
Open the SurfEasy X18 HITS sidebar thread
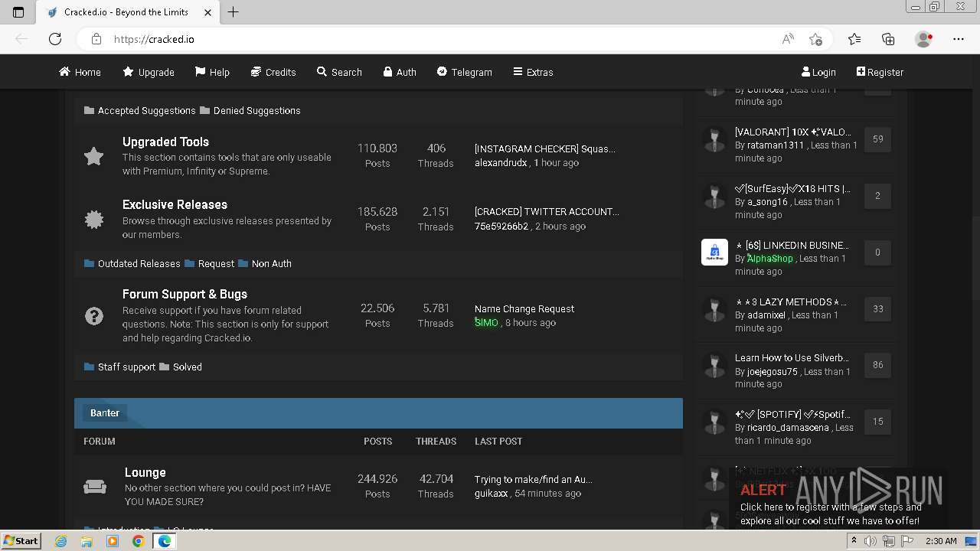(x=792, y=189)
